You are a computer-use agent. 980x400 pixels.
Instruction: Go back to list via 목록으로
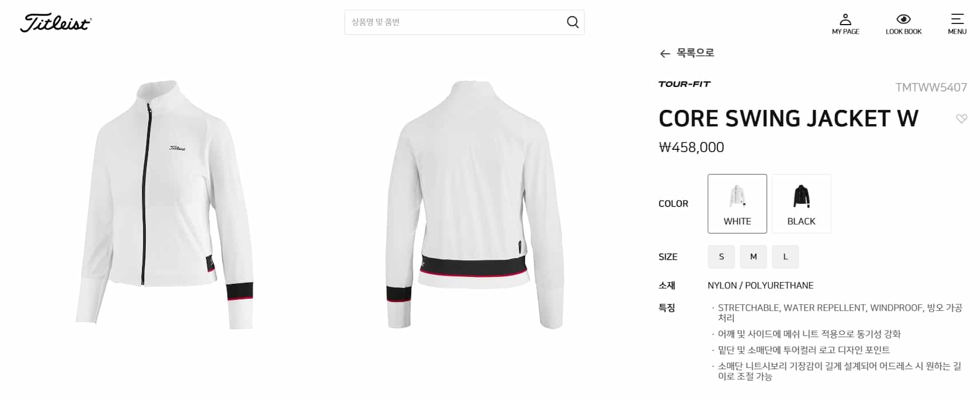[695, 53]
